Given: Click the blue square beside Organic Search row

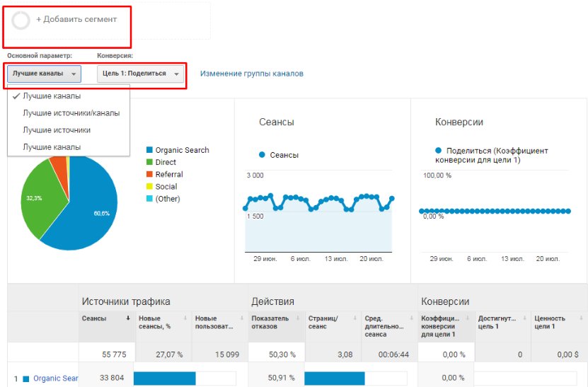Looking at the screenshot, I should 26,379.
